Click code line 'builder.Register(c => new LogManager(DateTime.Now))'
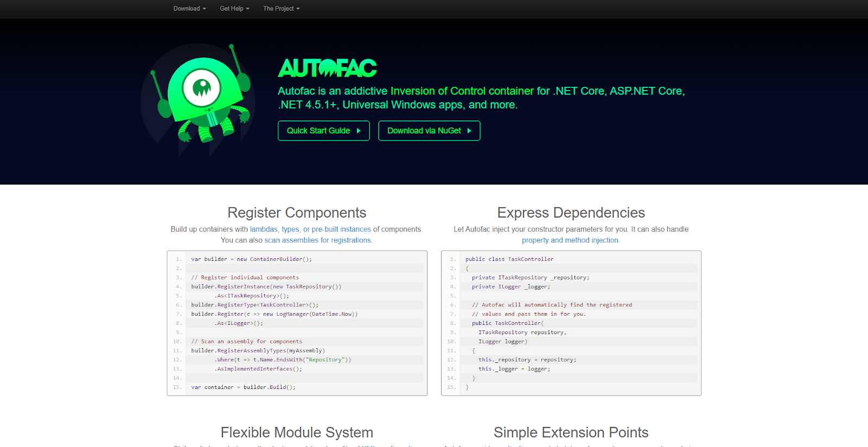868x447 pixels. tap(275, 314)
